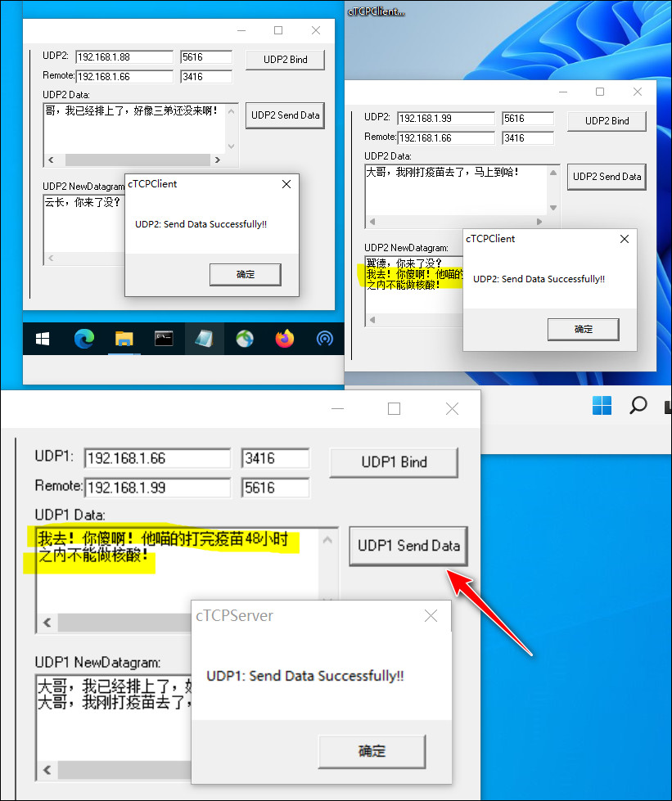This screenshot has width=672, height=801.
Task: Confirm the cTCPServer dialog with 确定
Action: point(372,751)
